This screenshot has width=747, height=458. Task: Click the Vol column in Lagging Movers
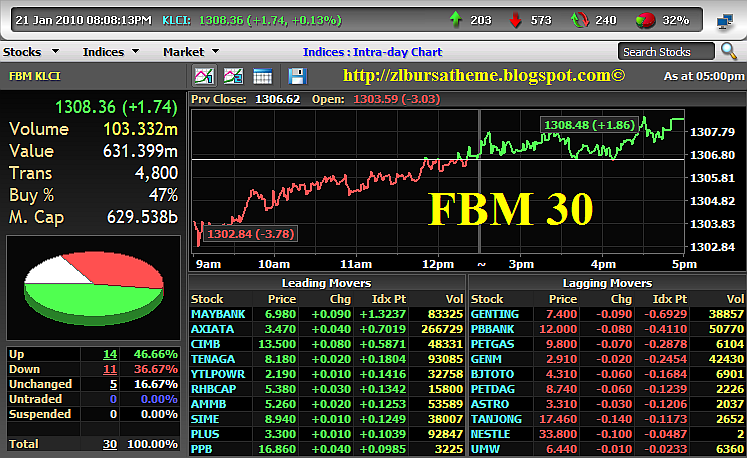(735, 299)
